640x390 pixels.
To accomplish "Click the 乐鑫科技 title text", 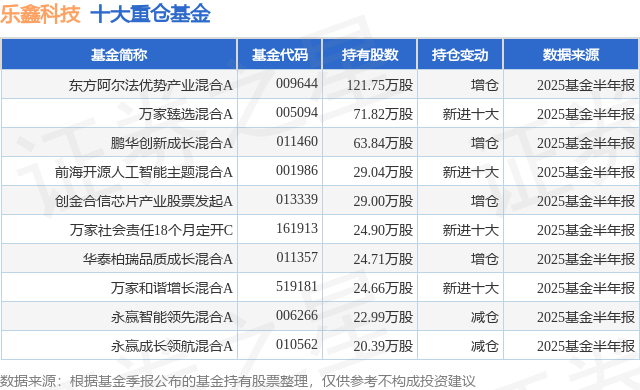I will 40,15.
